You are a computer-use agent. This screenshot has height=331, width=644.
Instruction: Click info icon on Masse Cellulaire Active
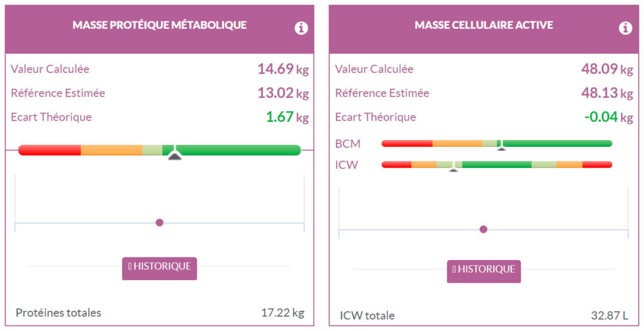point(625,28)
